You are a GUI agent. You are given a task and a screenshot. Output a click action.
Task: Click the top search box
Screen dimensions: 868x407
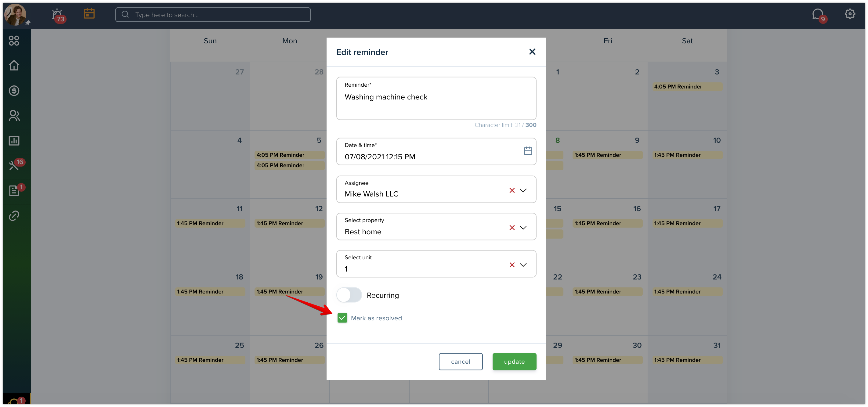pyautogui.click(x=213, y=14)
